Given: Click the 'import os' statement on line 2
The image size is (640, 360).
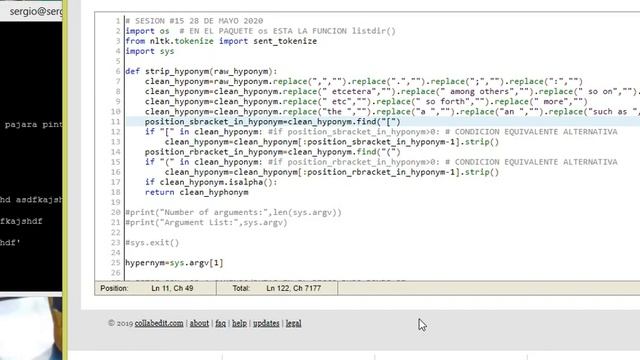Looking at the screenshot, I should [x=147, y=31].
